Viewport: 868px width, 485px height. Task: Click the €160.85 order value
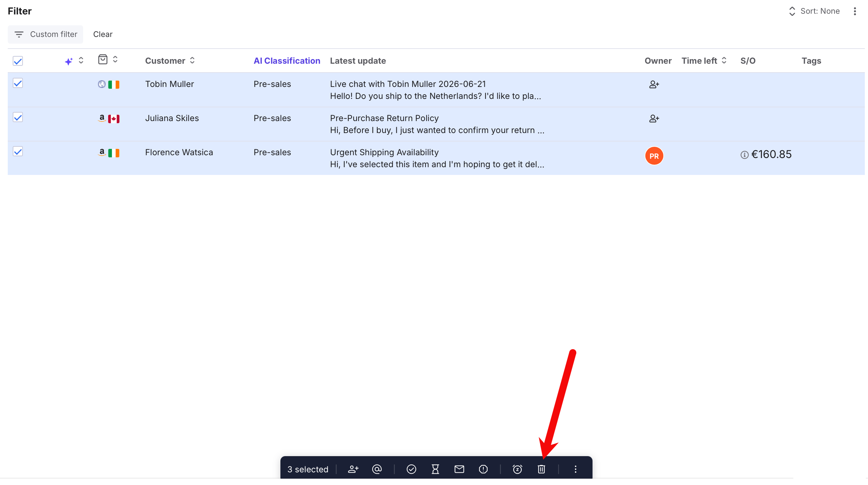771,155
